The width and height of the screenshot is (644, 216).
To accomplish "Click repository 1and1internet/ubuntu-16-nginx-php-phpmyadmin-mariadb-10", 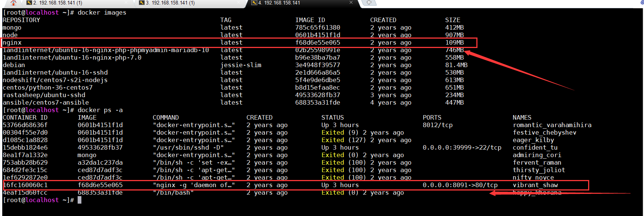I will point(106,50).
